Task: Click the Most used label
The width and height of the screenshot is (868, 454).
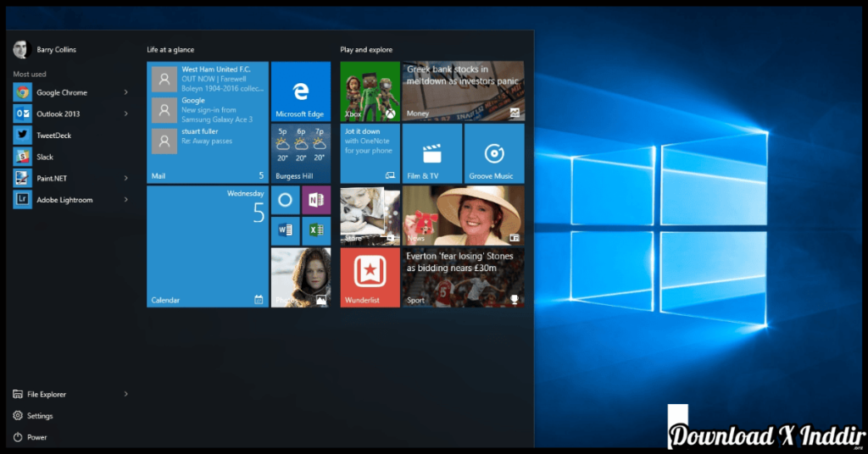Action: (30, 74)
